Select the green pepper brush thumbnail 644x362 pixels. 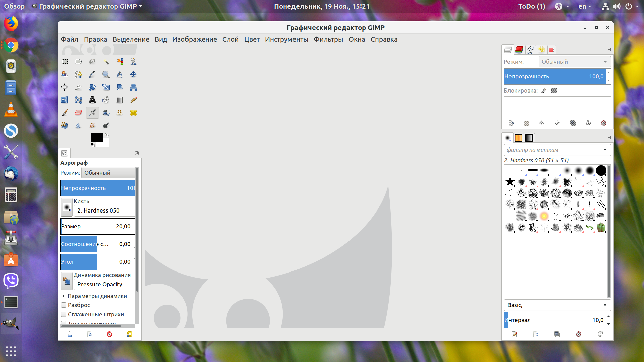click(x=601, y=227)
